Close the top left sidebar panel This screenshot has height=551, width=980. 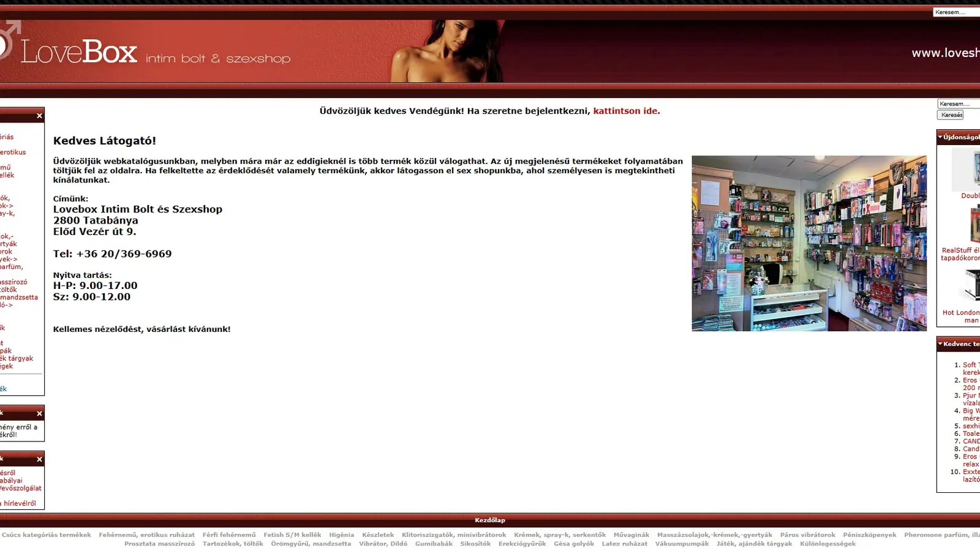39,116
